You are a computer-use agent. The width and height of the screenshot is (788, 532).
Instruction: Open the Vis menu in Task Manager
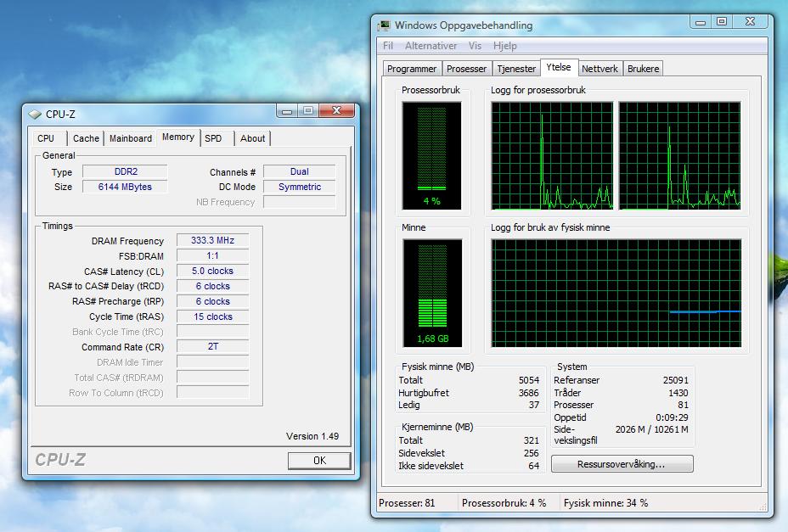(x=475, y=46)
